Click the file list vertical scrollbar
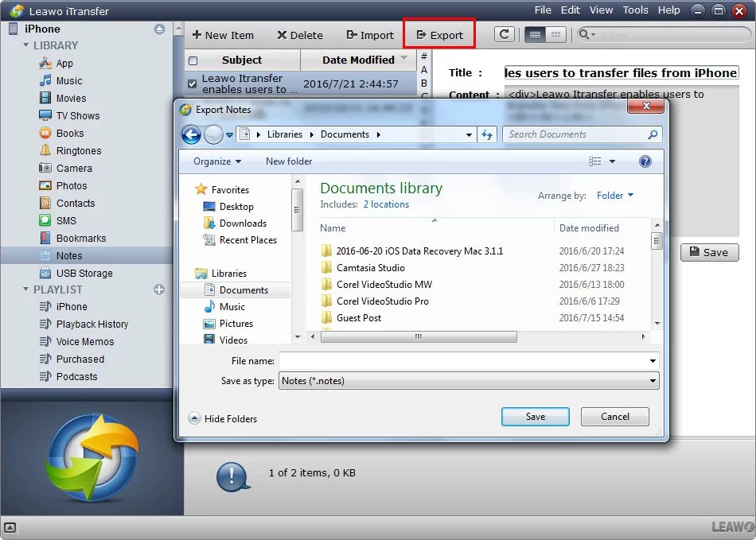This screenshot has height=540, width=756. pyautogui.click(x=657, y=240)
